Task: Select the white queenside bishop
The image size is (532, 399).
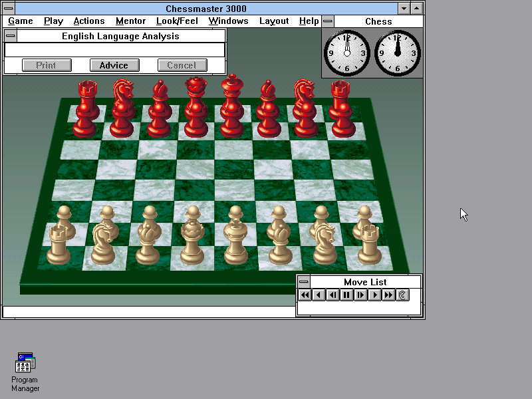Action: tap(148, 245)
